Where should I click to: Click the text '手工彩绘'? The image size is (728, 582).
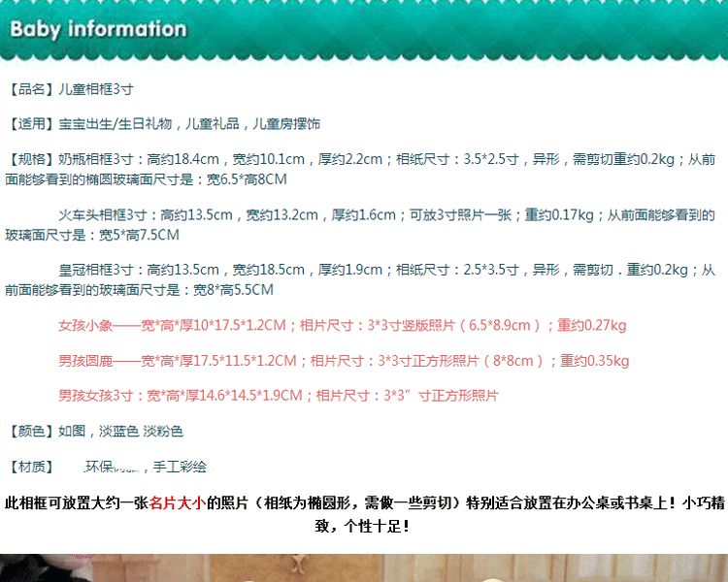[x=180, y=467]
